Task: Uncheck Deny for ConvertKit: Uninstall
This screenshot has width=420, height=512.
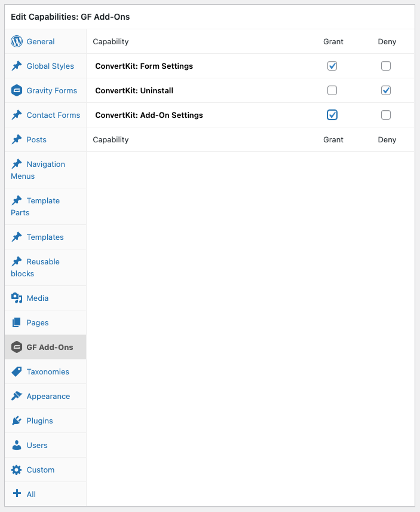Action: [386, 90]
